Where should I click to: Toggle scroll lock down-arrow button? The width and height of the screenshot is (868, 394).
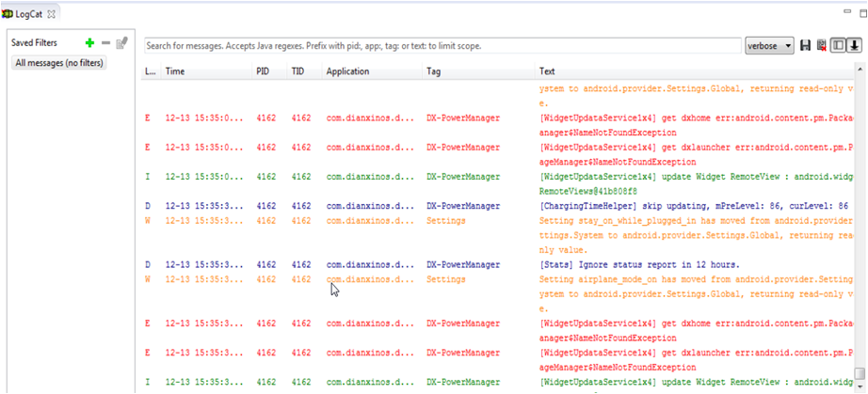tap(854, 46)
